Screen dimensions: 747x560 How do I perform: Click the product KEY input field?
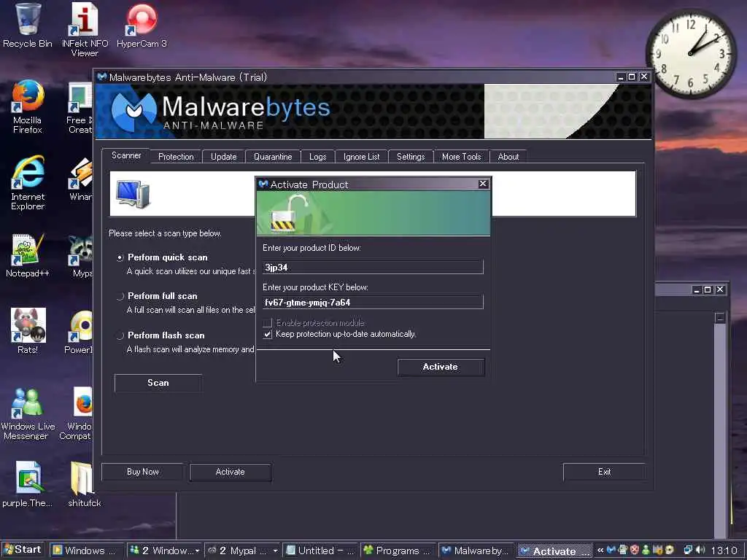(x=373, y=303)
